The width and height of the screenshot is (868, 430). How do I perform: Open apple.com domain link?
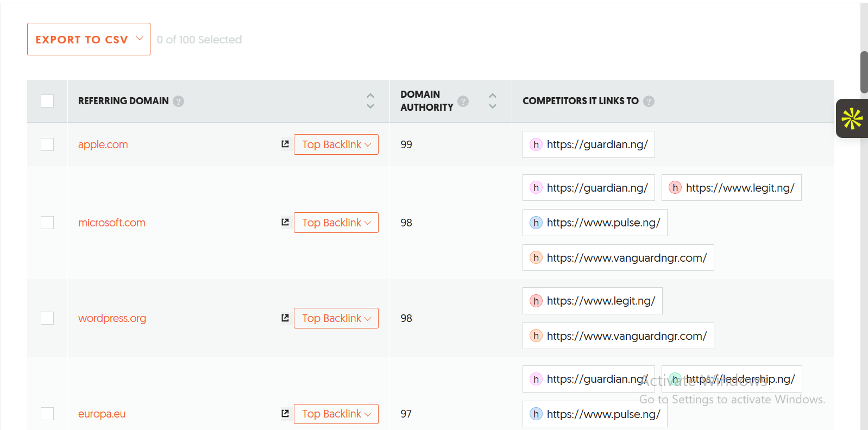click(103, 144)
